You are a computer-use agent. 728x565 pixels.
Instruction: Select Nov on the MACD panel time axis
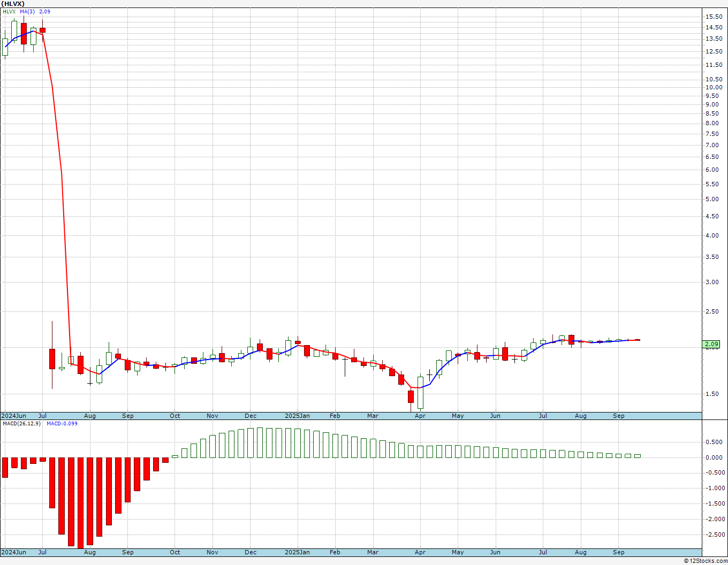coord(213,552)
